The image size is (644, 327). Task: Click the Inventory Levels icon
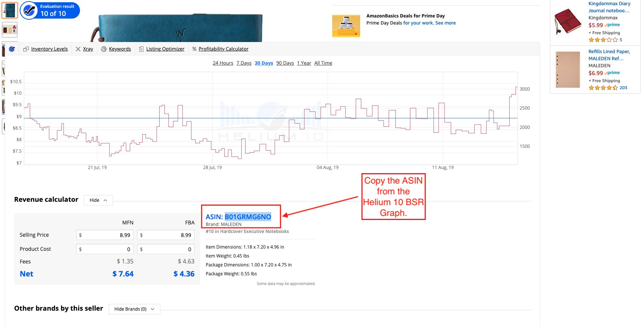point(26,49)
